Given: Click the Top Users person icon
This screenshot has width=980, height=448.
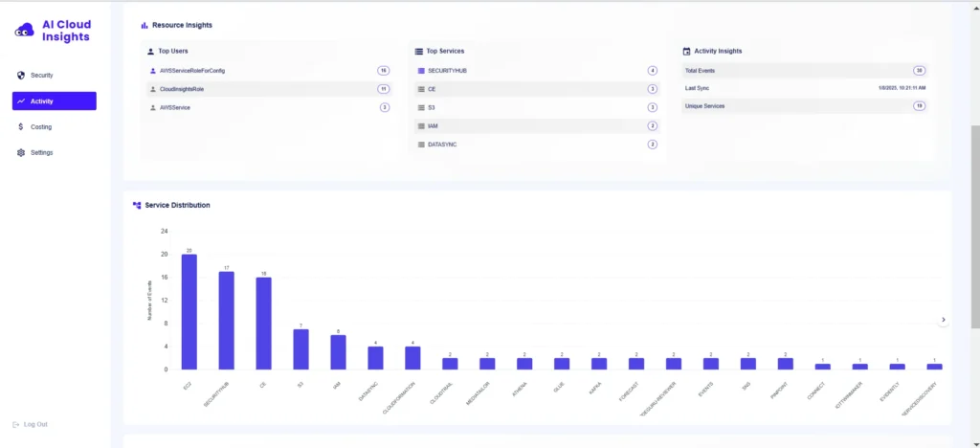Looking at the screenshot, I should point(150,52).
